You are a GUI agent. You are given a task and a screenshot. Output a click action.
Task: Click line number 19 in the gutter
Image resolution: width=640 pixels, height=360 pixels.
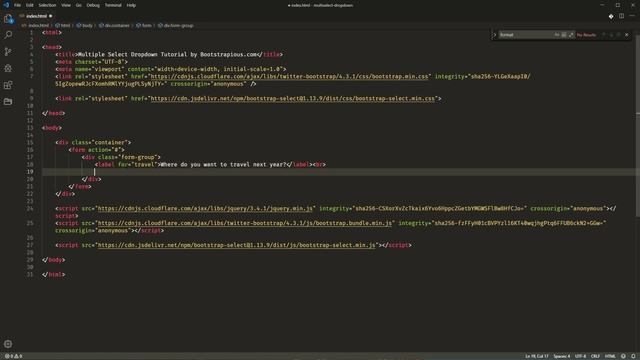(x=30, y=172)
